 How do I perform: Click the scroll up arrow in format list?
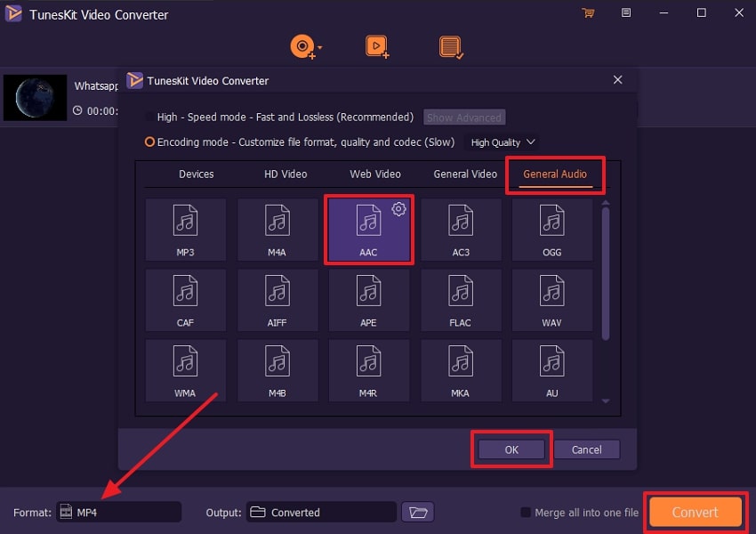click(606, 203)
